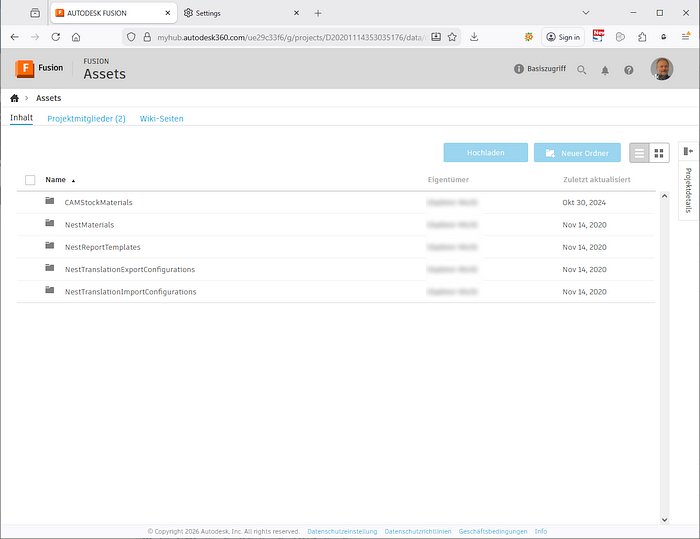Open the search magnifier in header

[x=581, y=70]
